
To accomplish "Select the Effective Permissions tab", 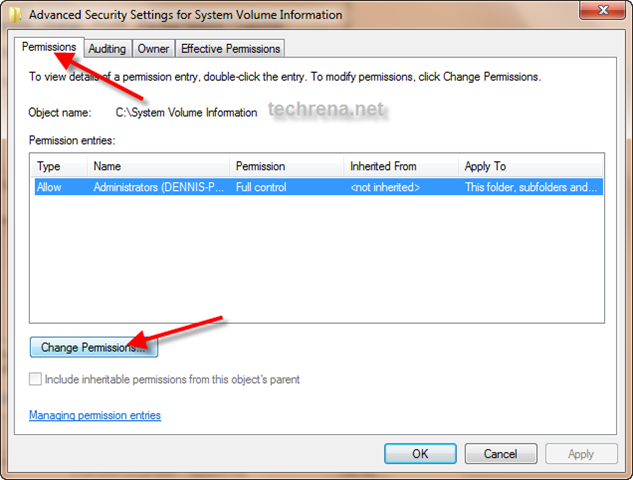I will click(x=231, y=48).
